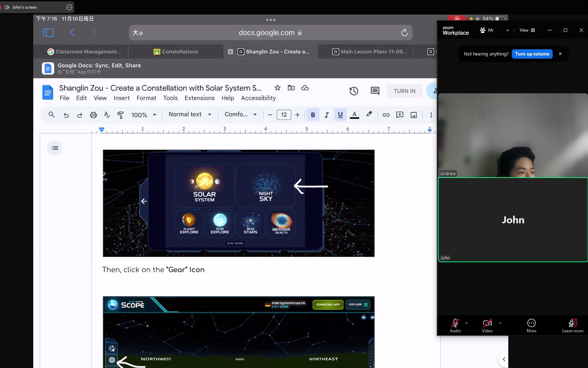This screenshot has height=368, width=588.
Task: Switch to the Constellations tab
Action: (176, 52)
